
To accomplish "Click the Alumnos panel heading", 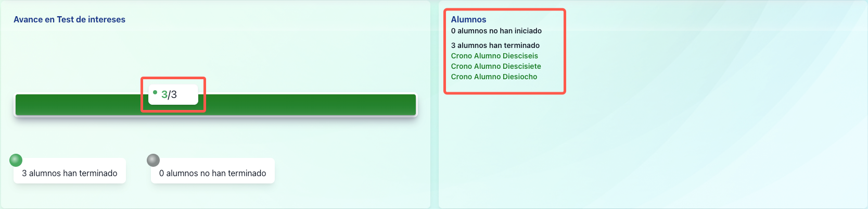I will click(468, 19).
